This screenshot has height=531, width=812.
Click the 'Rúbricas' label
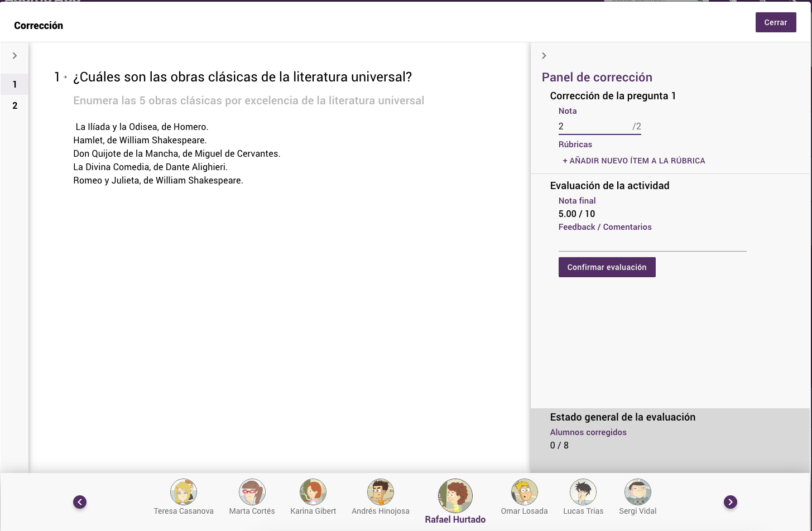[x=575, y=144]
